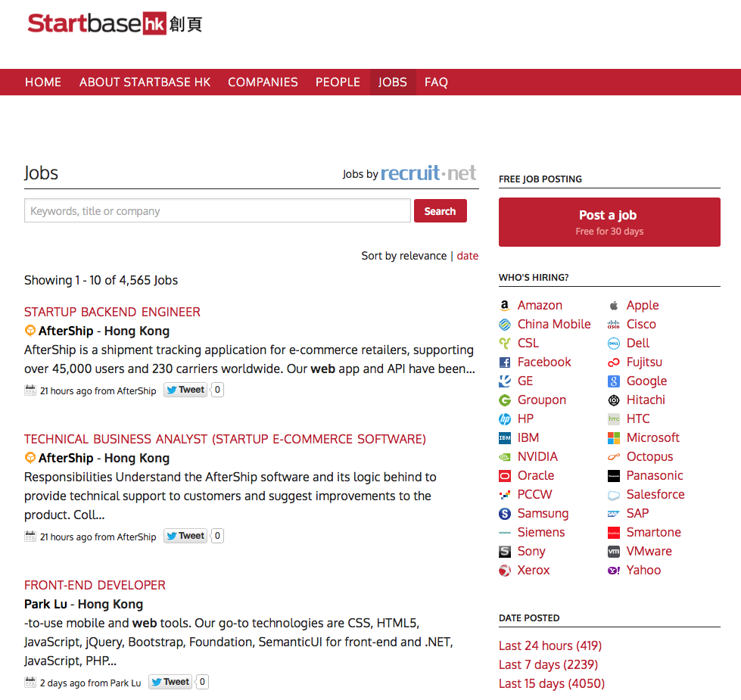Open Startup Backend Engineer job listing
The height and width of the screenshot is (700, 741).
(113, 312)
